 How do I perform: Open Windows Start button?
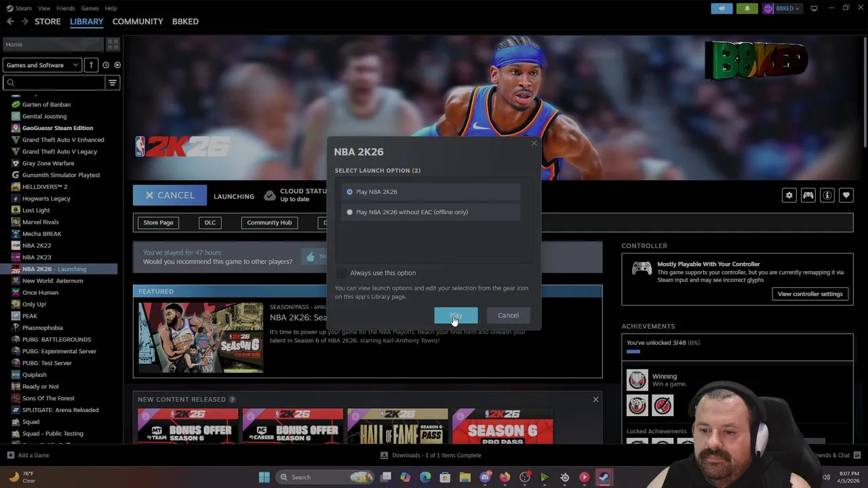[264, 477]
